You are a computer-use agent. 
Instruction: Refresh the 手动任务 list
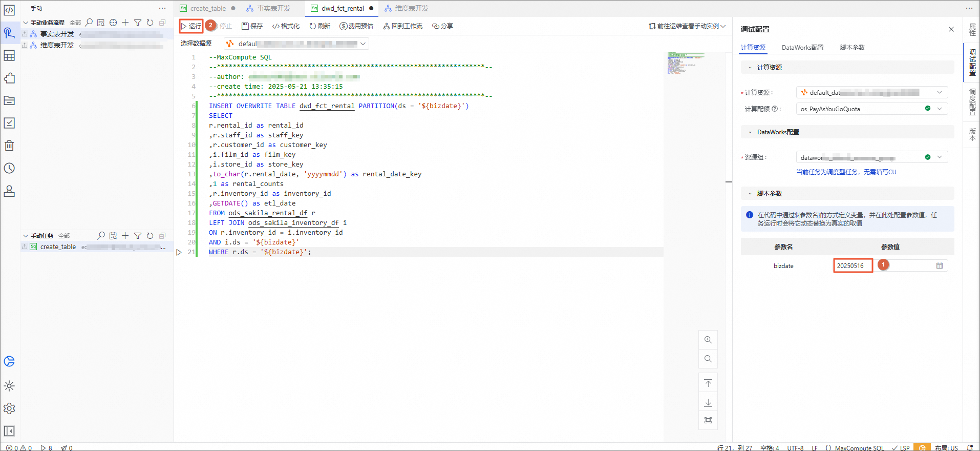150,236
